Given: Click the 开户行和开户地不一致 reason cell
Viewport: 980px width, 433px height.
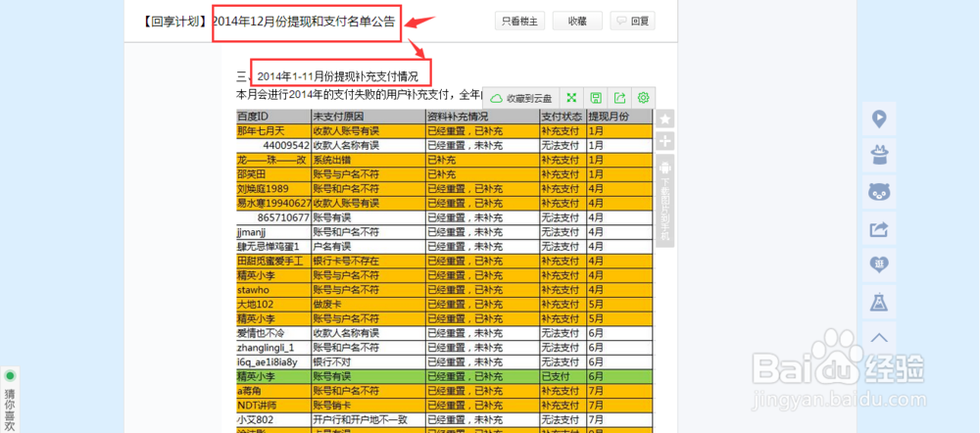Looking at the screenshot, I should (368, 420).
